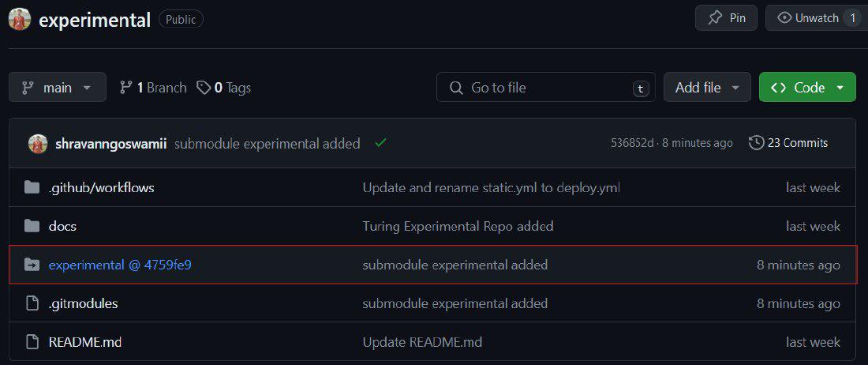Click the .gitmodules file icon
The width and height of the screenshot is (868, 365).
click(x=32, y=303)
